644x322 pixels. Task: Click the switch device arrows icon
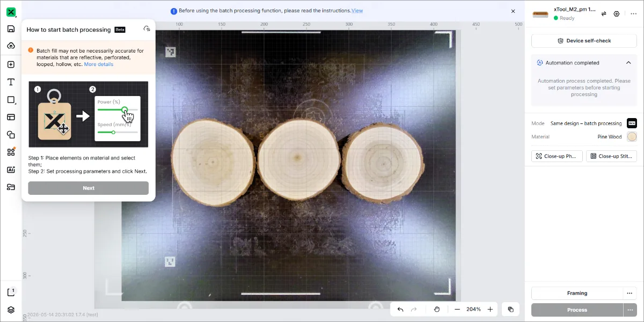[604, 14]
